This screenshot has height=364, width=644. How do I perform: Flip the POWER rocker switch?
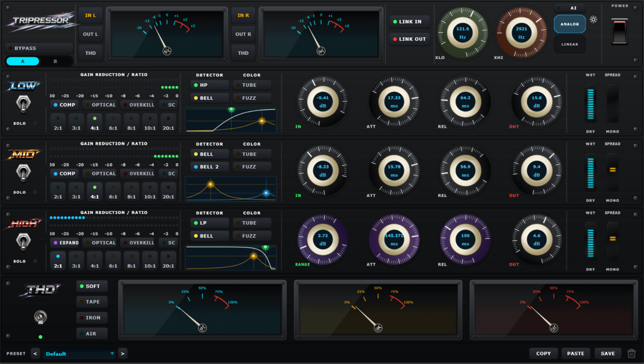pos(619,32)
